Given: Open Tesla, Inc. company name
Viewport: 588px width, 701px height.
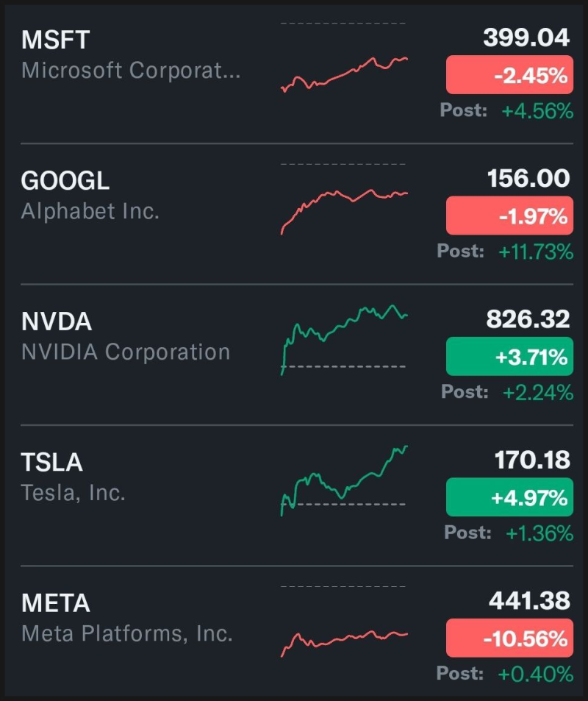Looking at the screenshot, I should (73, 493).
